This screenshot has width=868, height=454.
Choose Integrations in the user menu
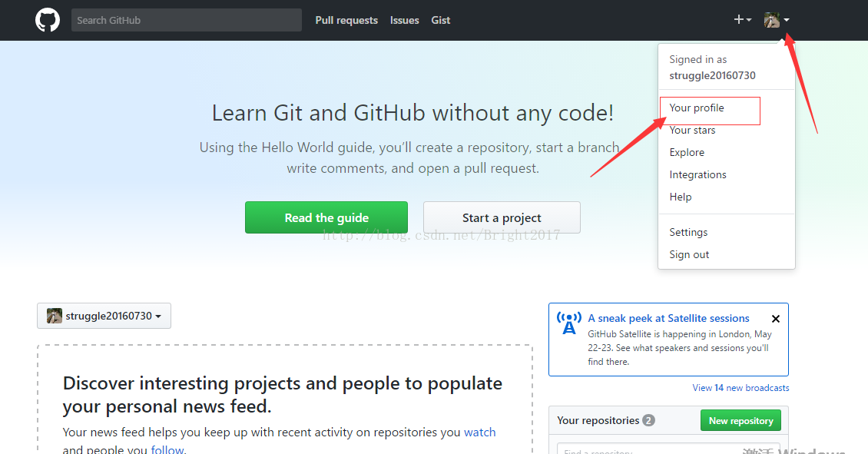point(697,174)
